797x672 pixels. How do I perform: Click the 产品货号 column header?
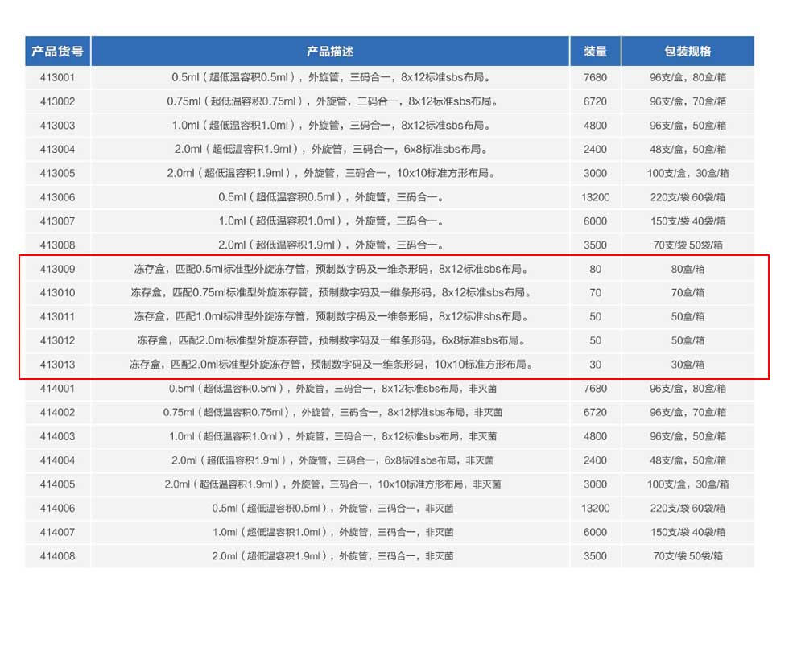[57, 52]
